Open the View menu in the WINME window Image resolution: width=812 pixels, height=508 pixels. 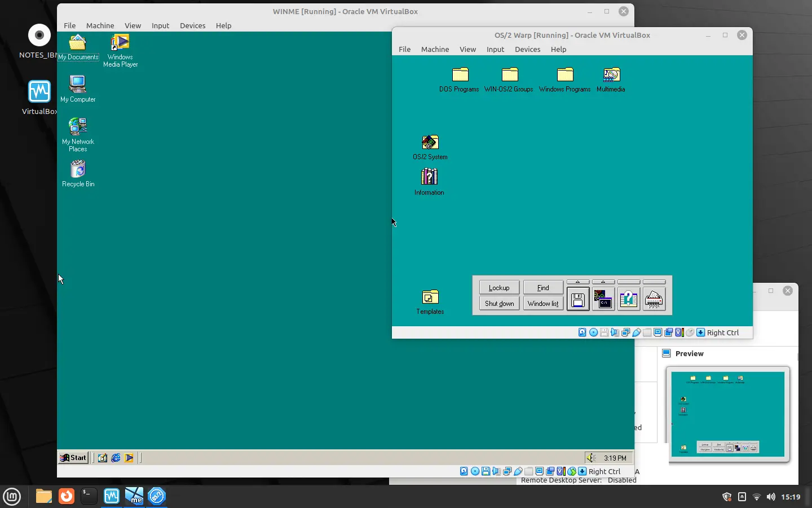pos(133,25)
